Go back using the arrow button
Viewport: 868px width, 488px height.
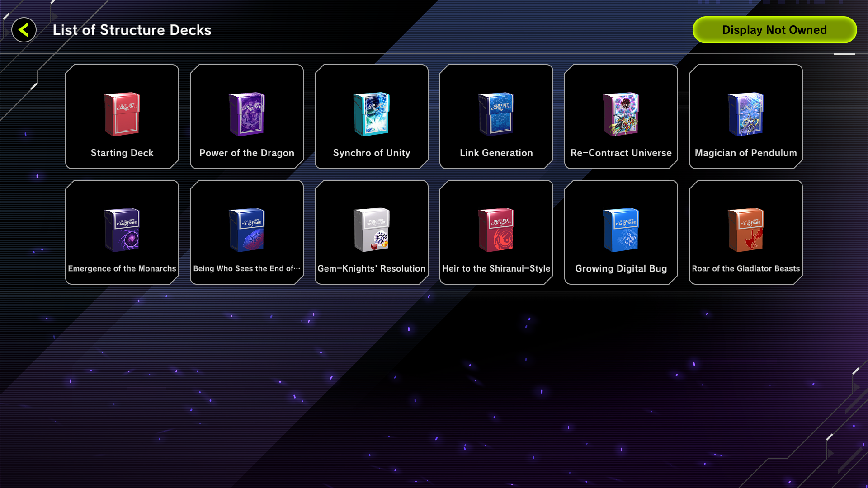(x=24, y=30)
